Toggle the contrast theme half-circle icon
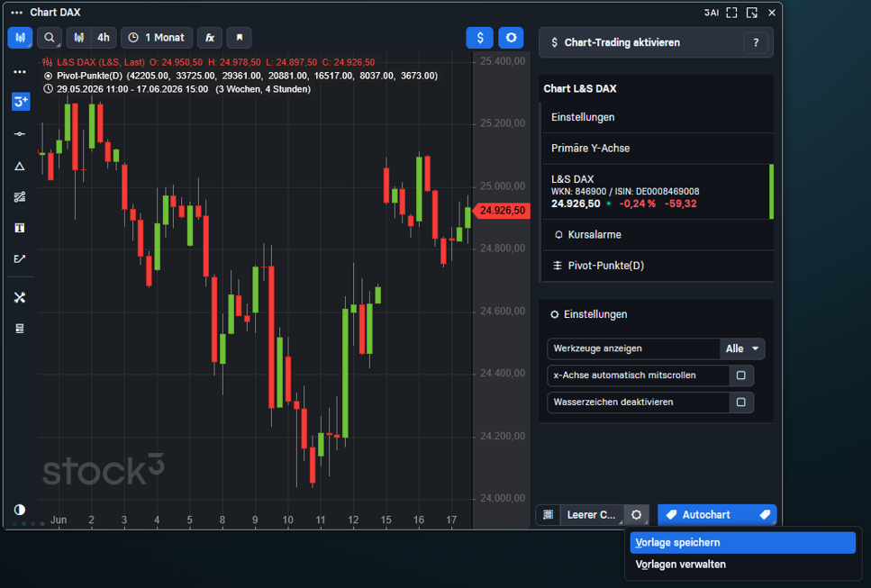 20,510
